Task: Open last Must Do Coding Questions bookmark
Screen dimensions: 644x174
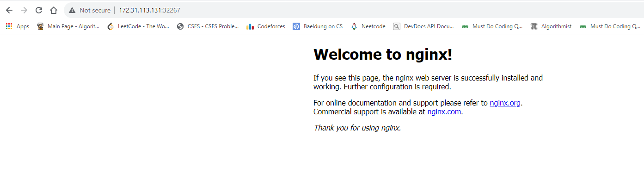Action: point(610,26)
